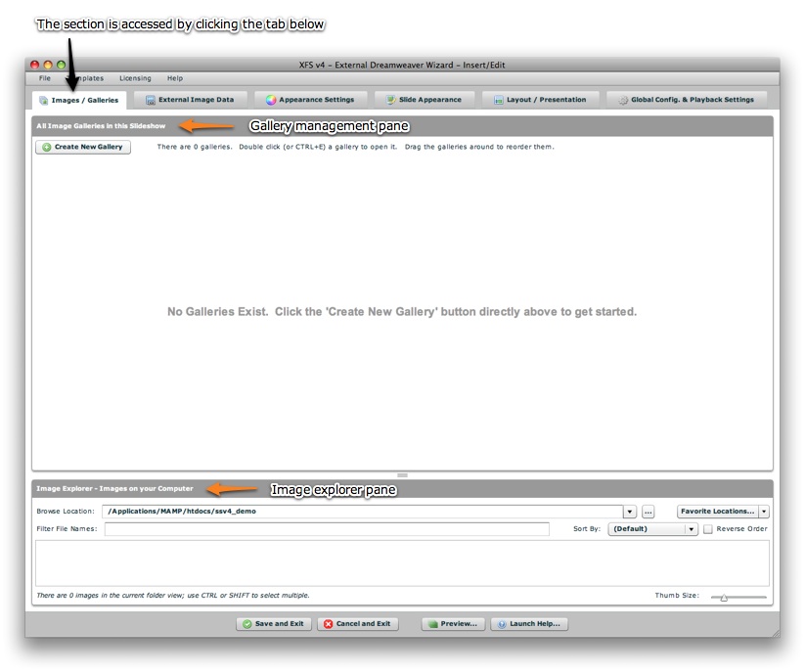
Task: Click the Preview... button
Action: [x=453, y=624]
